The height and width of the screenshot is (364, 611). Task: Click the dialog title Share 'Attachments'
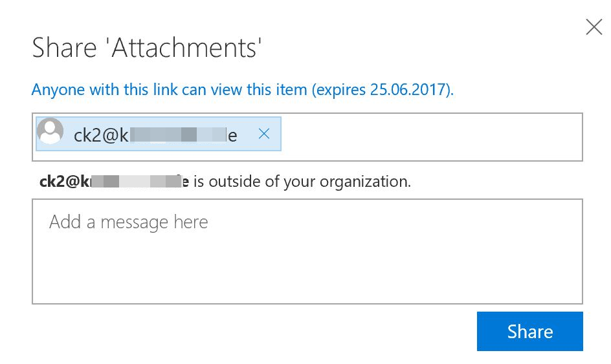point(146,48)
